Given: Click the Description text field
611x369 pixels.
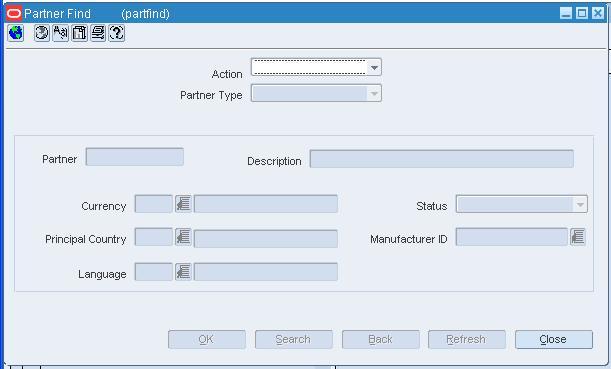Looking at the screenshot, I should click(441, 159).
